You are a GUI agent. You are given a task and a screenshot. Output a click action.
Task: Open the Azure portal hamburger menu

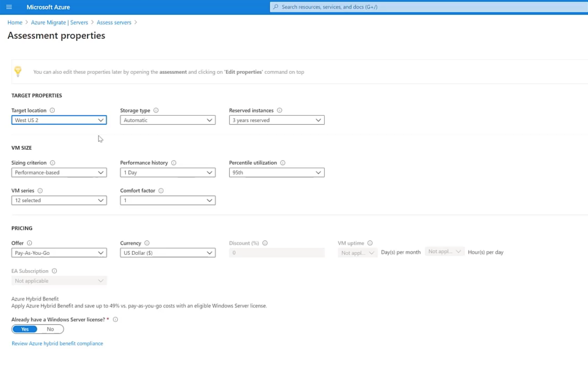[9, 7]
